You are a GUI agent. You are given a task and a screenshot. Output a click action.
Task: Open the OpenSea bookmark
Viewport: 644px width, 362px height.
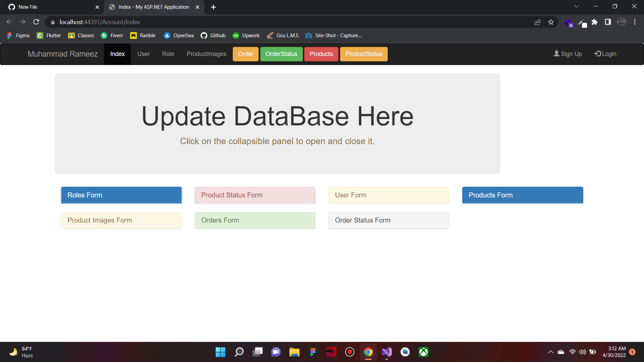[178, 35]
